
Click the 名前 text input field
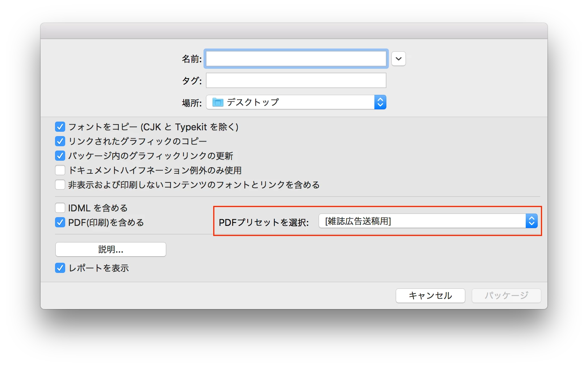point(296,59)
